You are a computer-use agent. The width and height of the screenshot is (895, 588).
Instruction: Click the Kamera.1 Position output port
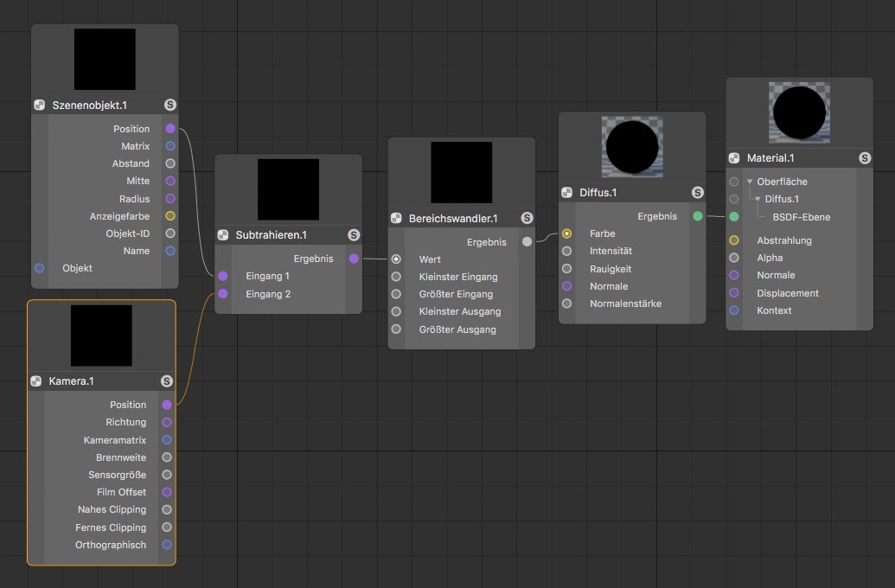(167, 405)
